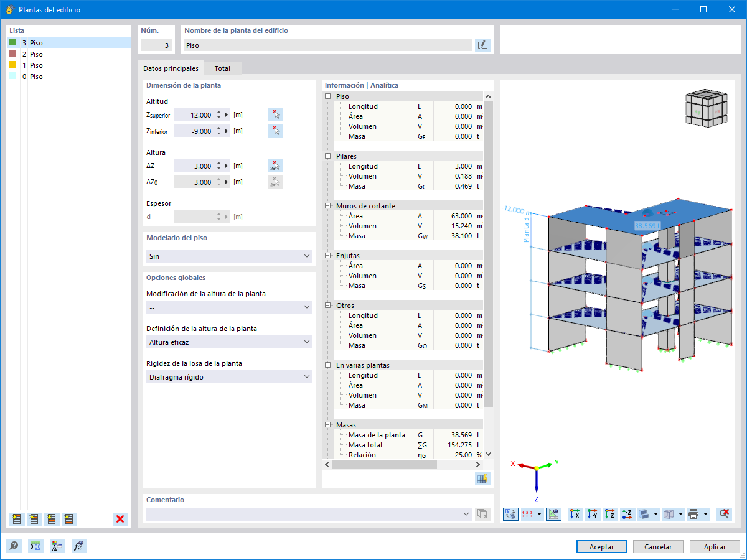The image size is (747, 560).
Task: Open the help speech-bubble icon
Action: pyautogui.click(x=13, y=546)
